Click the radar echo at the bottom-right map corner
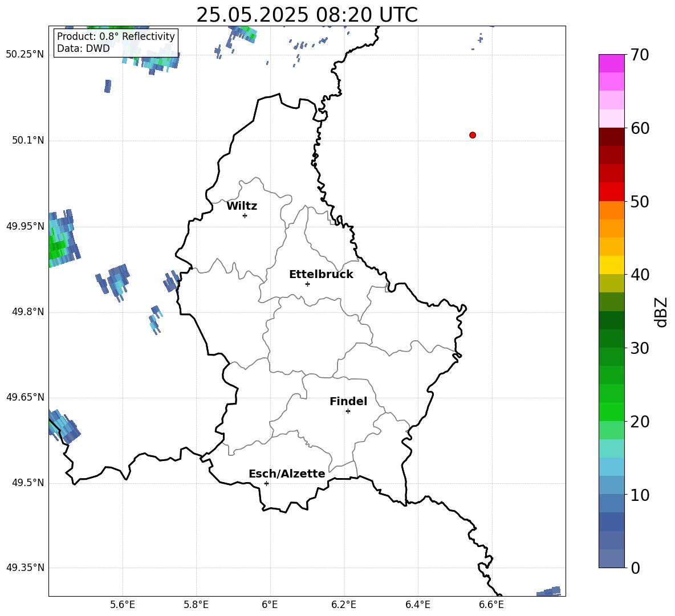Viewport: 675px width, 616px height. pos(549,591)
